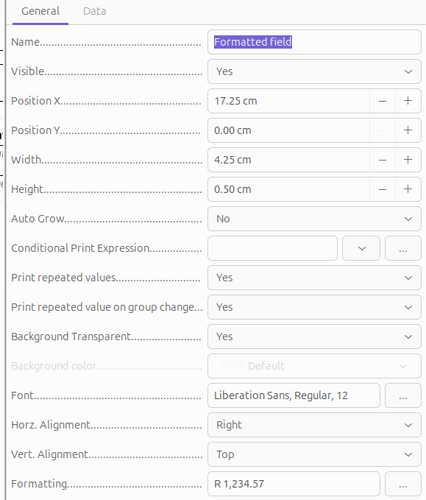Open Background Transparent dropdown
Screen dimensions: 426x500
(314, 336)
